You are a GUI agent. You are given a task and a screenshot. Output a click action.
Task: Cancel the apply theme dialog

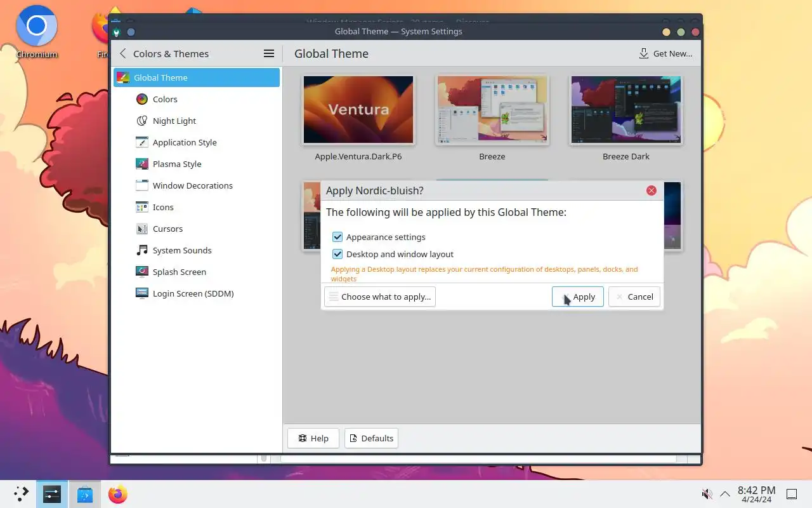(x=634, y=297)
